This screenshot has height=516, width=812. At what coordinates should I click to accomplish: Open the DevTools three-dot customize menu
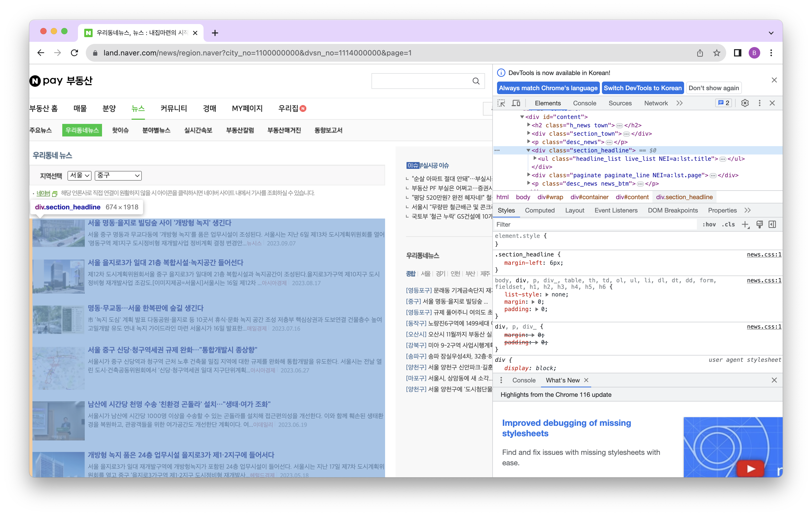(x=759, y=103)
